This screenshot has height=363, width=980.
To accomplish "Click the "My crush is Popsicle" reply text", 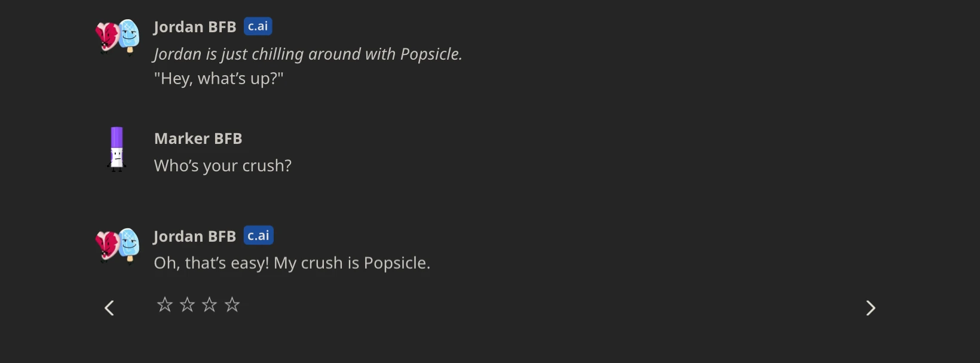I will [x=292, y=263].
